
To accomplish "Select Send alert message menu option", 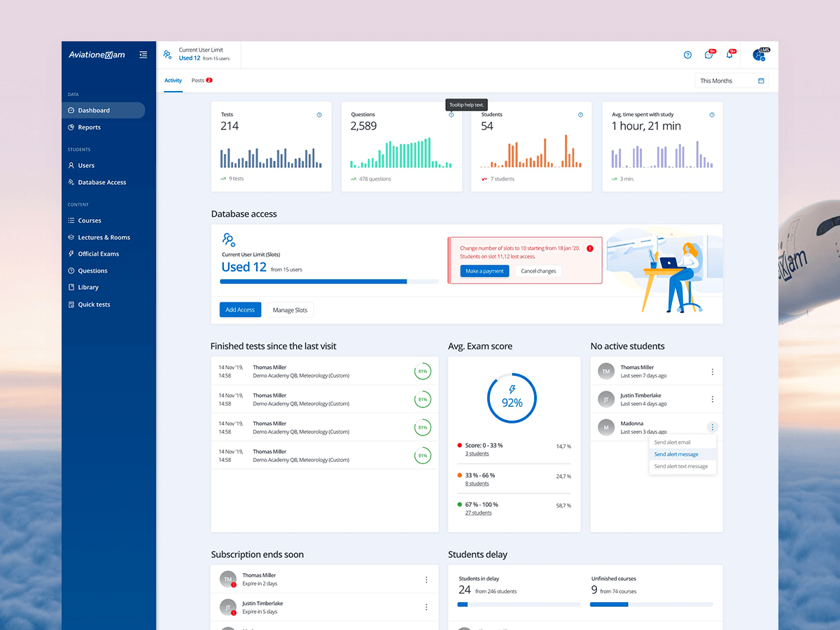I will click(x=676, y=454).
